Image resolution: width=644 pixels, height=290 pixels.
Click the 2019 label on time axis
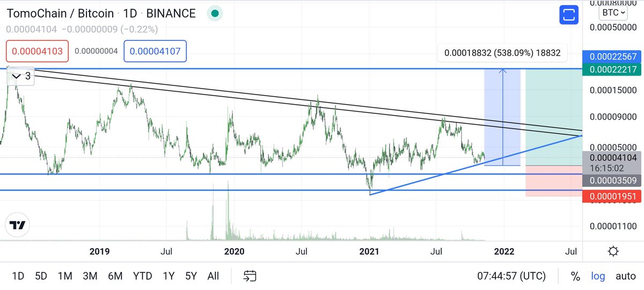(99, 251)
